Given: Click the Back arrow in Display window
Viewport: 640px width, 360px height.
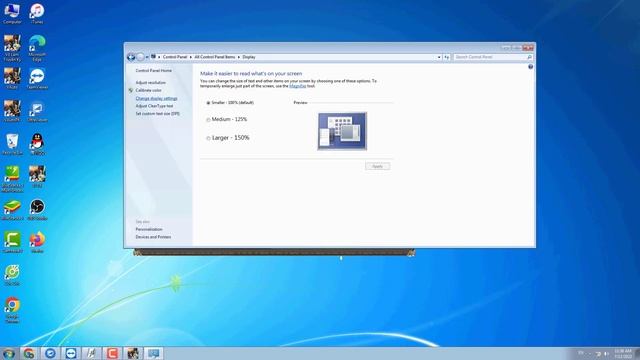Looking at the screenshot, I should tap(131, 57).
